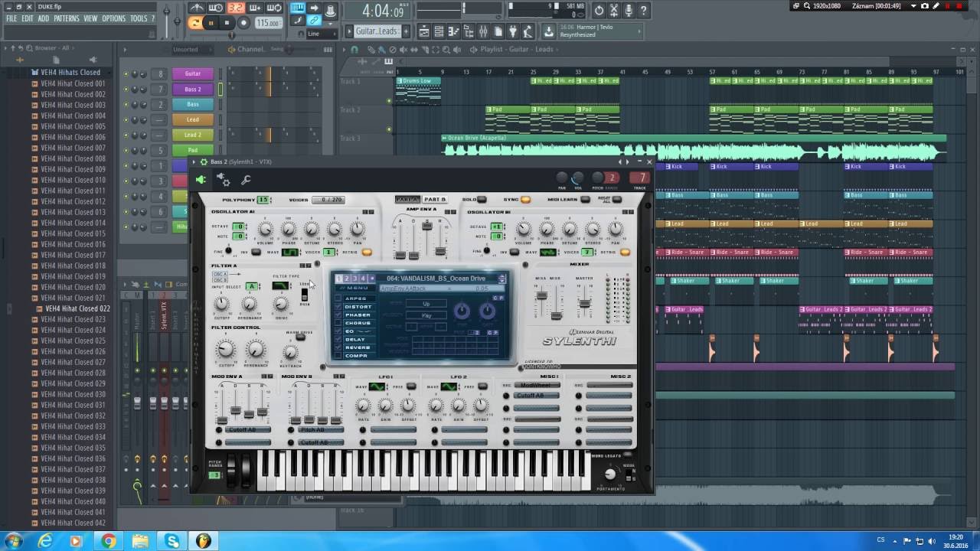
Task: Collapse the VEH4 Hihats Closed folder in browser
Action: point(70,73)
